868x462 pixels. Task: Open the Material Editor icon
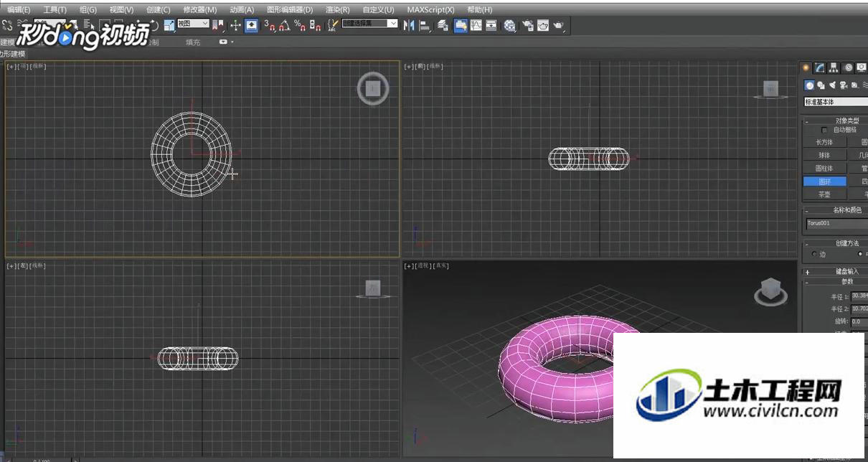pos(509,25)
